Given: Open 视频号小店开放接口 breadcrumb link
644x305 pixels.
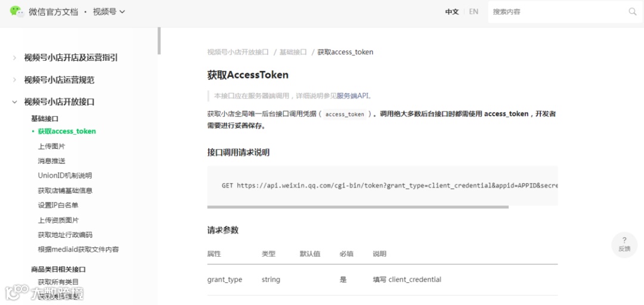Looking at the screenshot, I should point(238,52).
